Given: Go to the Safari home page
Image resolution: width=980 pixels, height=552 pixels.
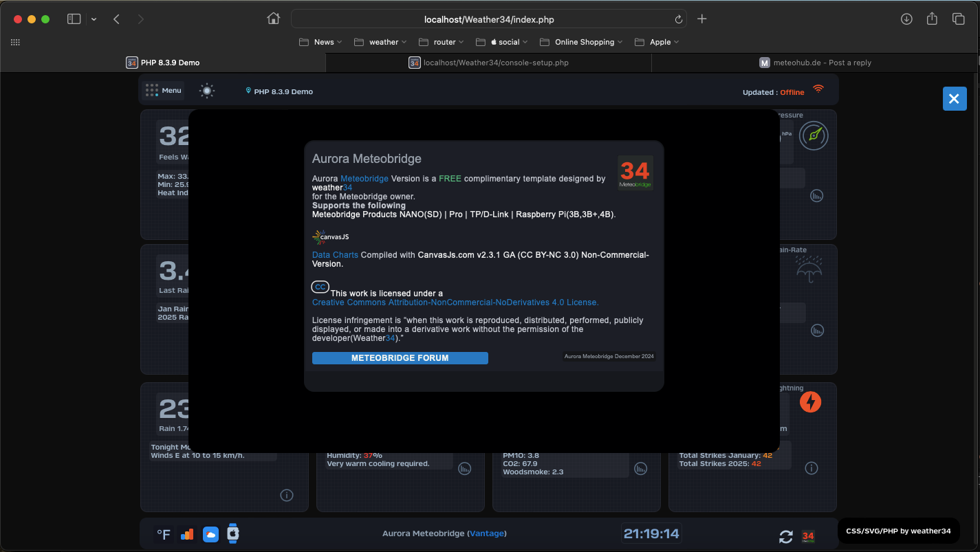Looking at the screenshot, I should [x=273, y=19].
